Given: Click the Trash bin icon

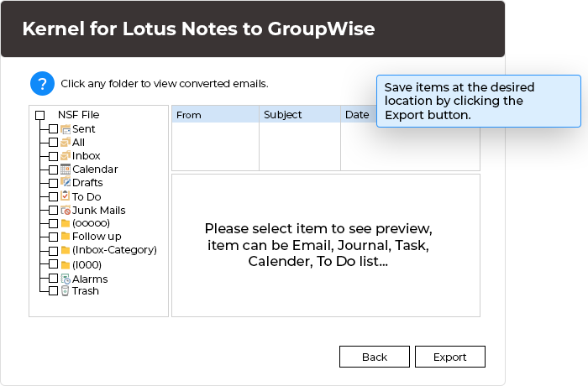Looking at the screenshot, I should 66,291.
